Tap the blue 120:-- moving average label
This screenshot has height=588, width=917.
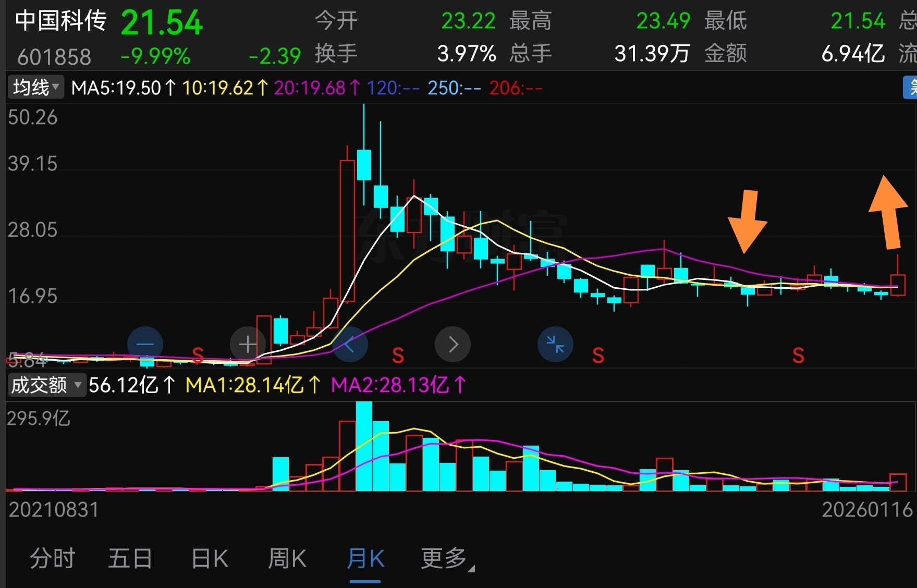pyautogui.click(x=393, y=88)
